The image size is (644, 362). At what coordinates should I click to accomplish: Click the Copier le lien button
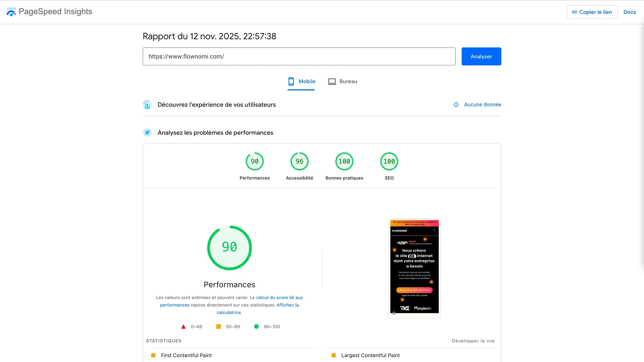click(592, 12)
